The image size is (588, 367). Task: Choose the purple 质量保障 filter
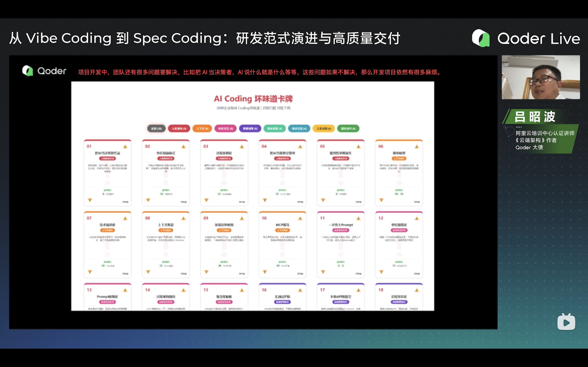(x=250, y=129)
